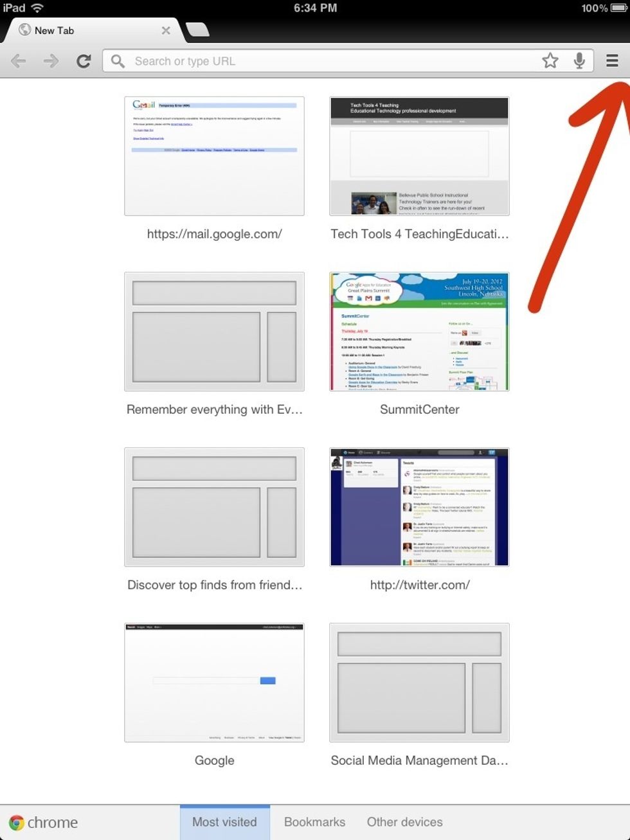Open a new tab using the tab stub

[x=197, y=30]
